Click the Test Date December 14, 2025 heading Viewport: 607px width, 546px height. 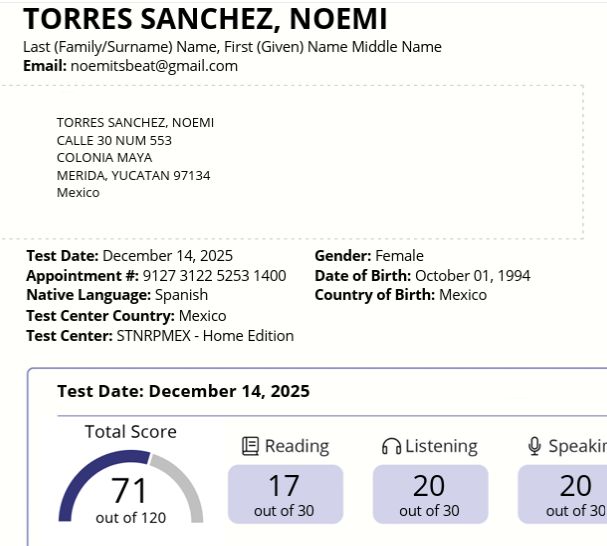pyautogui.click(x=183, y=391)
